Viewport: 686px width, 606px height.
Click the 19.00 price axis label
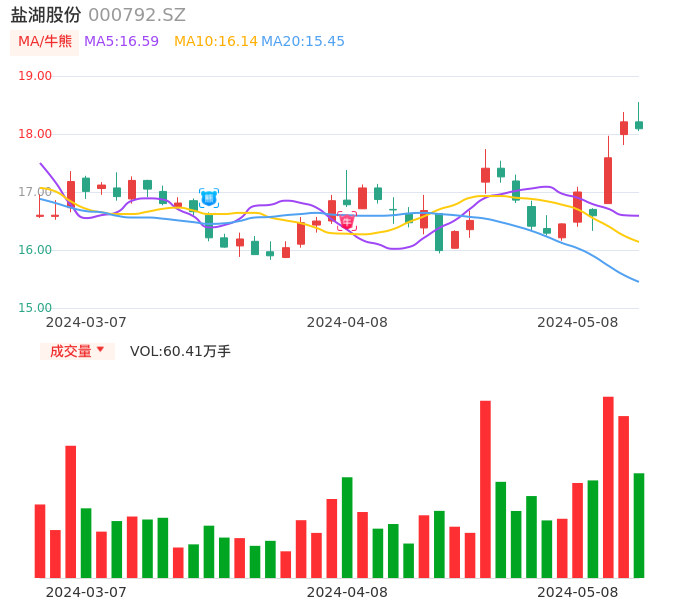click(x=35, y=76)
